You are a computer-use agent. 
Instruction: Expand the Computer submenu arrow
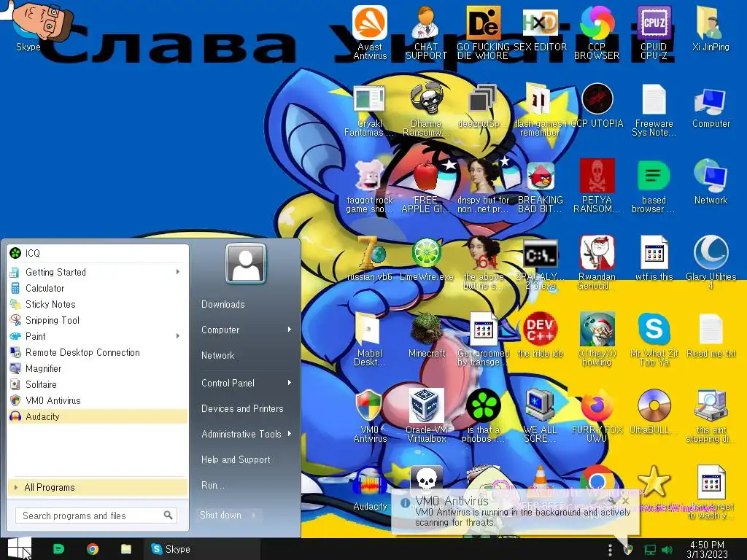pos(289,330)
